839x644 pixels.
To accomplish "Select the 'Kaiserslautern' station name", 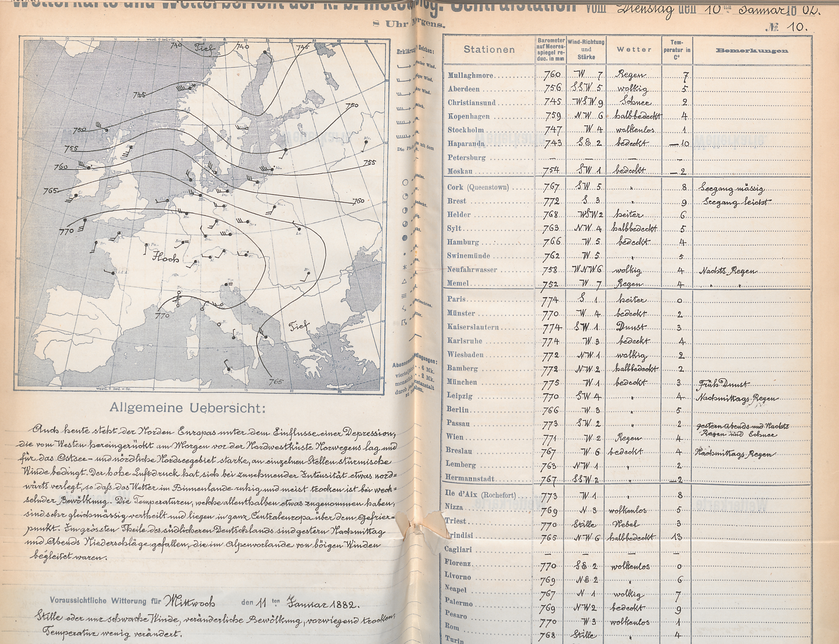I will tap(473, 327).
